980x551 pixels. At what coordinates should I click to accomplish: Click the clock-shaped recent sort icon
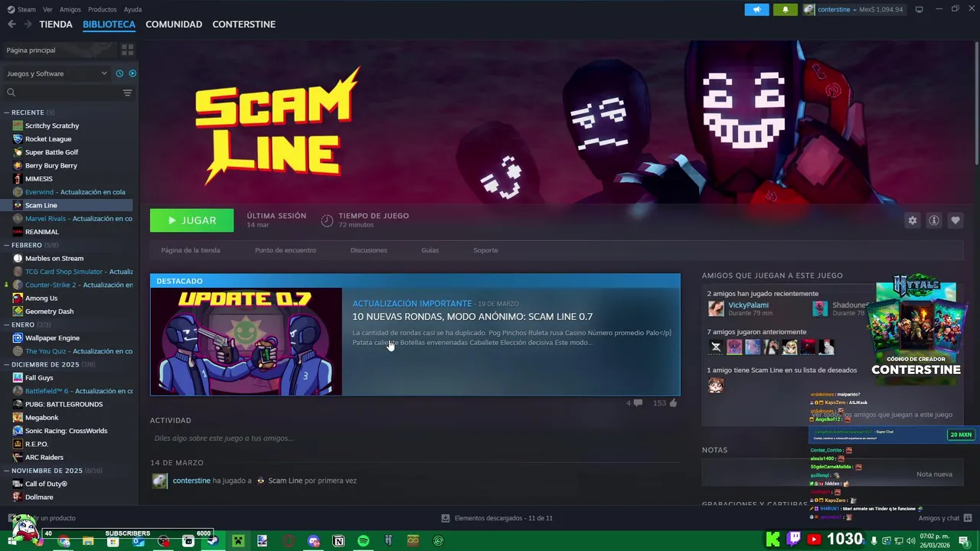[x=119, y=73]
